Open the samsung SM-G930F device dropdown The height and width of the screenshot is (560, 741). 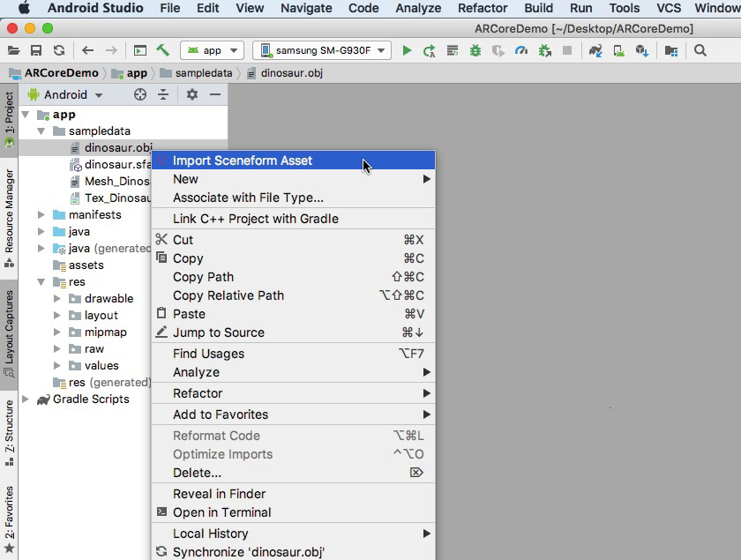[322, 51]
